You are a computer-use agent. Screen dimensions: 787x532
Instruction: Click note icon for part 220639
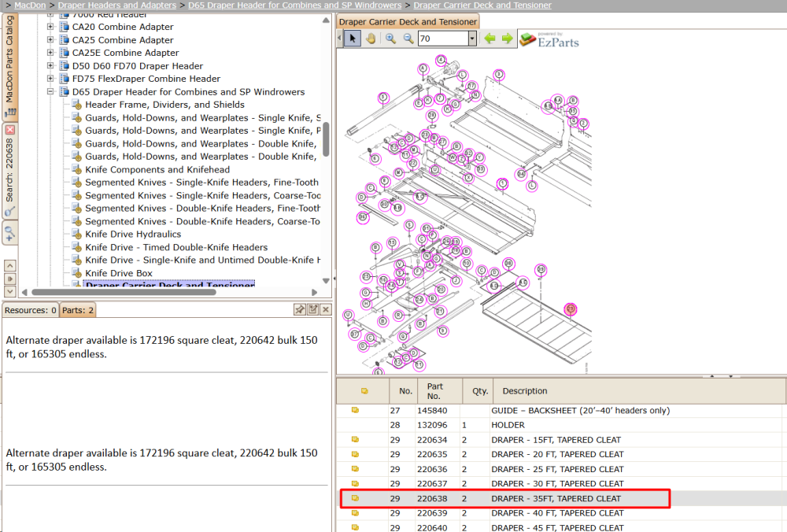355,513
